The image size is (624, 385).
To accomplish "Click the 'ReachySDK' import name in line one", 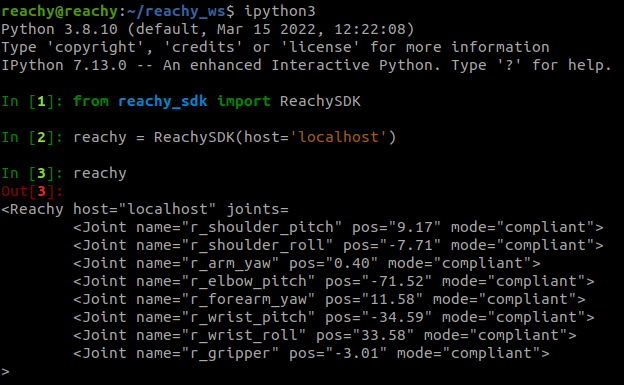I will [320, 101].
